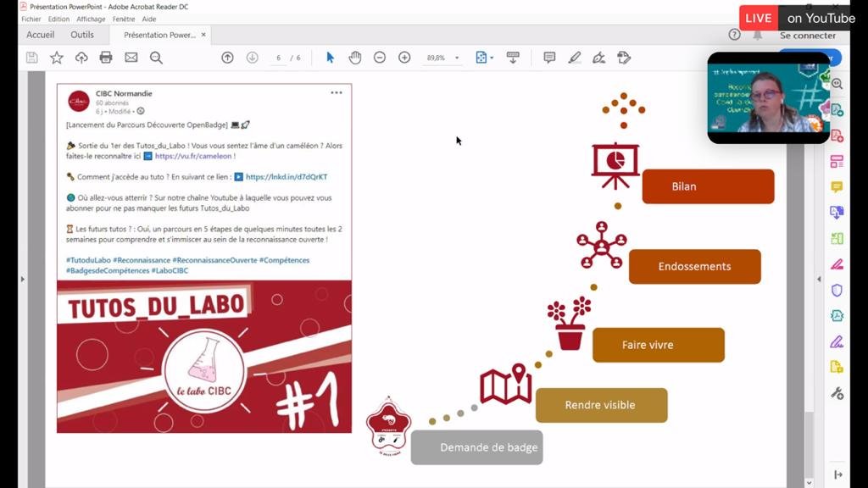Screen dimensions: 868x488
Task: Click the upload to cloud icon
Action: pyautogui.click(x=81, y=58)
